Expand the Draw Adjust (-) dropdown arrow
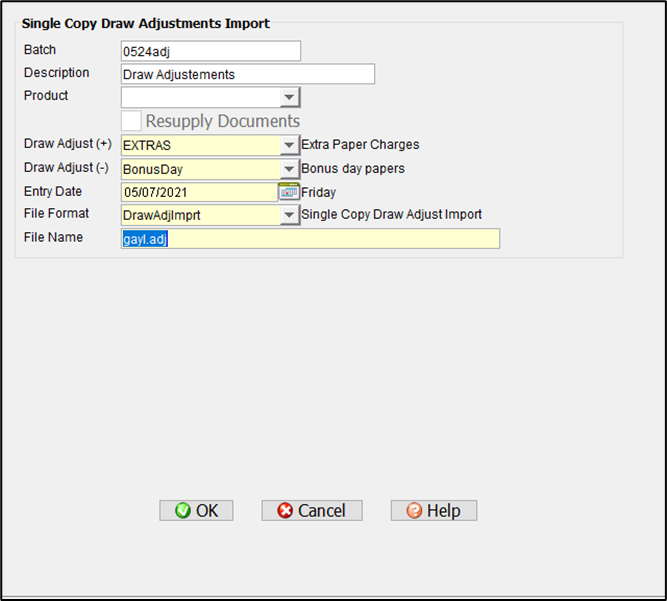 tap(289, 169)
